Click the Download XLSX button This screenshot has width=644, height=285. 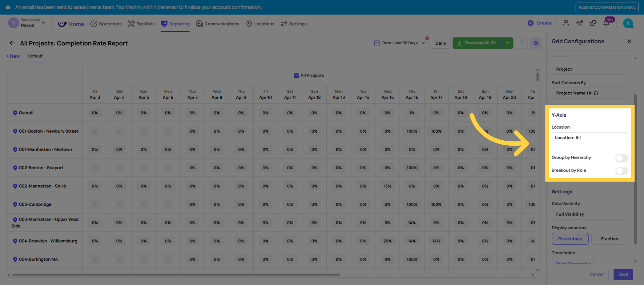click(477, 43)
